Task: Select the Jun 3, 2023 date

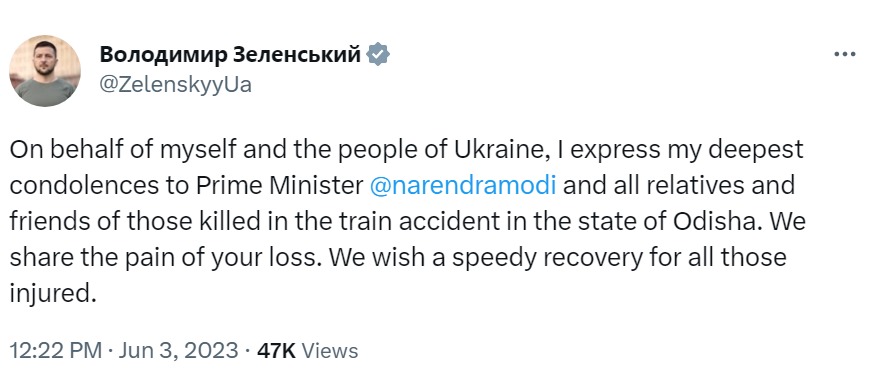Action: click(178, 351)
